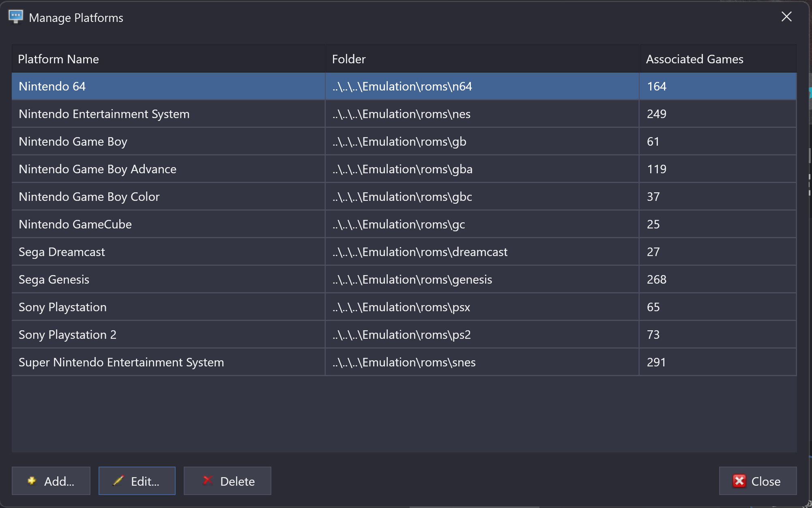Sort by the Associated Games column header
Image resolution: width=812 pixels, height=508 pixels.
pyautogui.click(x=718, y=59)
